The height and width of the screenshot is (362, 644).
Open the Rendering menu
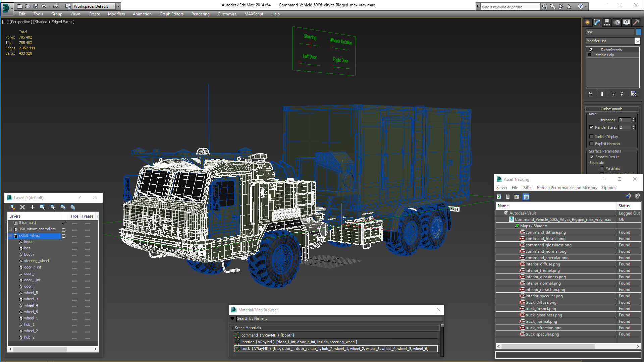200,14
